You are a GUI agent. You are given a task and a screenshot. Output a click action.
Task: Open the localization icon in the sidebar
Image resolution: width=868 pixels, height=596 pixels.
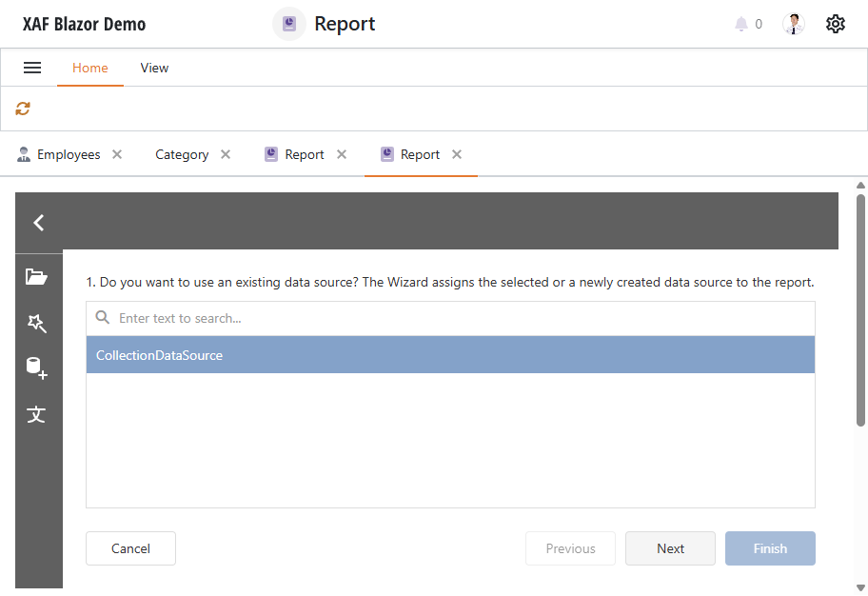pos(37,414)
